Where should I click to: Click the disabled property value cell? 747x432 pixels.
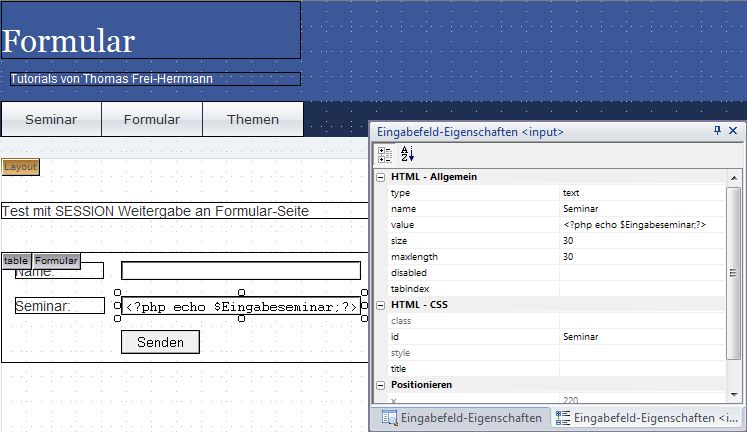642,273
